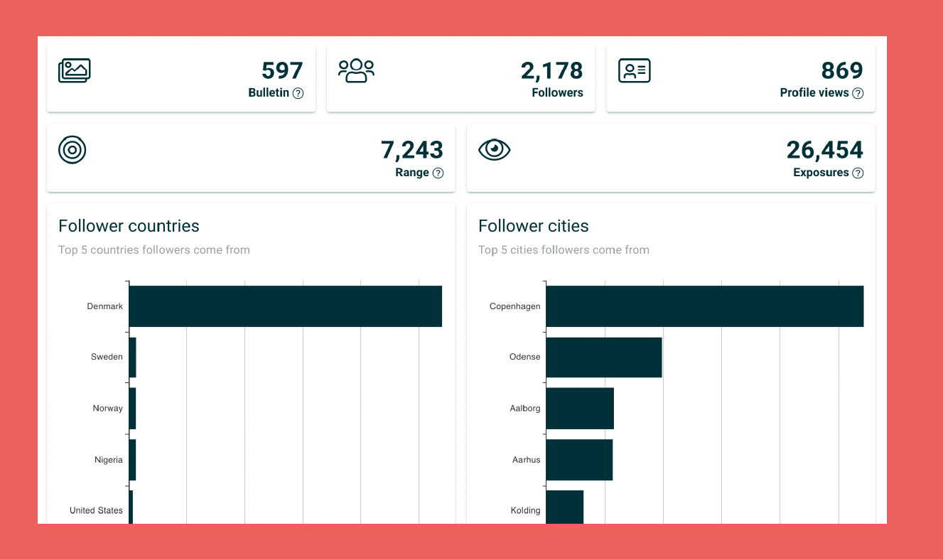Select the Aarhus bar in Follower cities
Image resolution: width=943 pixels, height=560 pixels.
click(x=578, y=460)
